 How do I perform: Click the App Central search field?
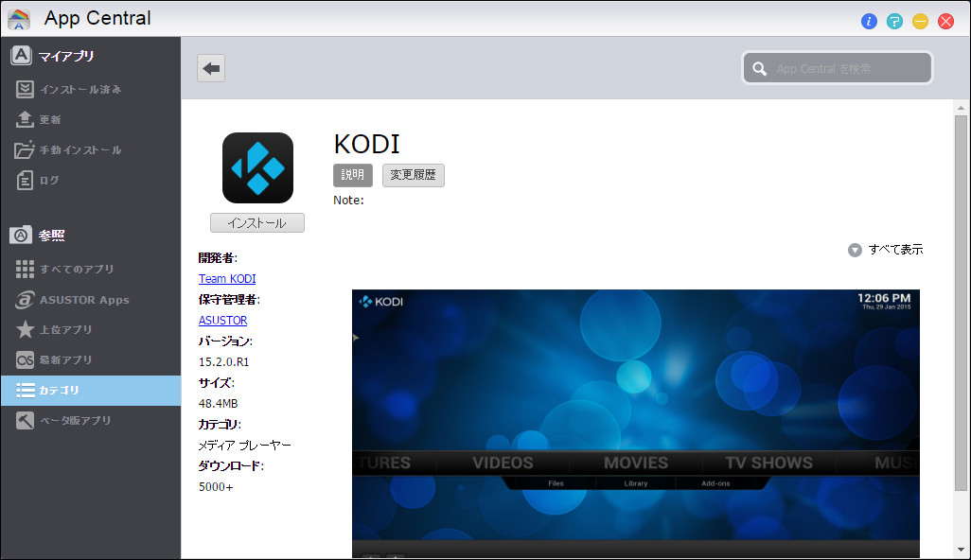837,67
